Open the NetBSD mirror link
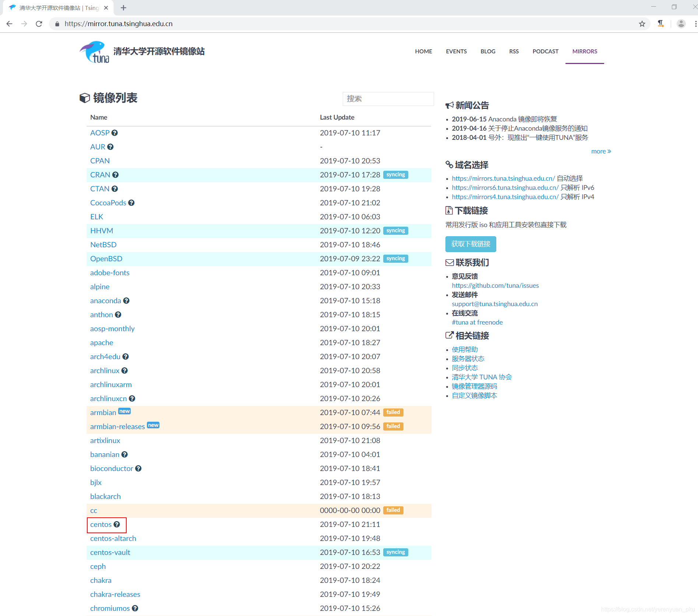The height and width of the screenshot is (616, 698). [x=103, y=245]
